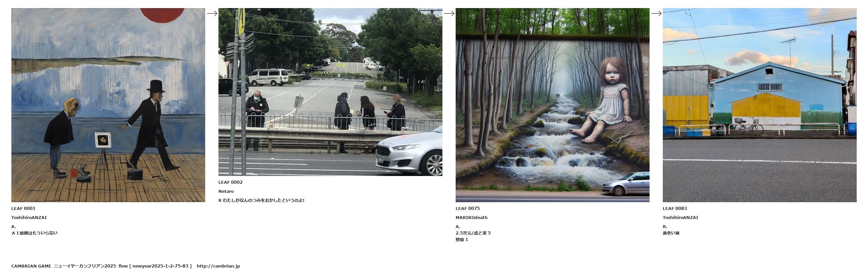Image resolution: width=868 pixels, height=274 pixels.
Task: Open the painting of two men in black
Action: 108,105
